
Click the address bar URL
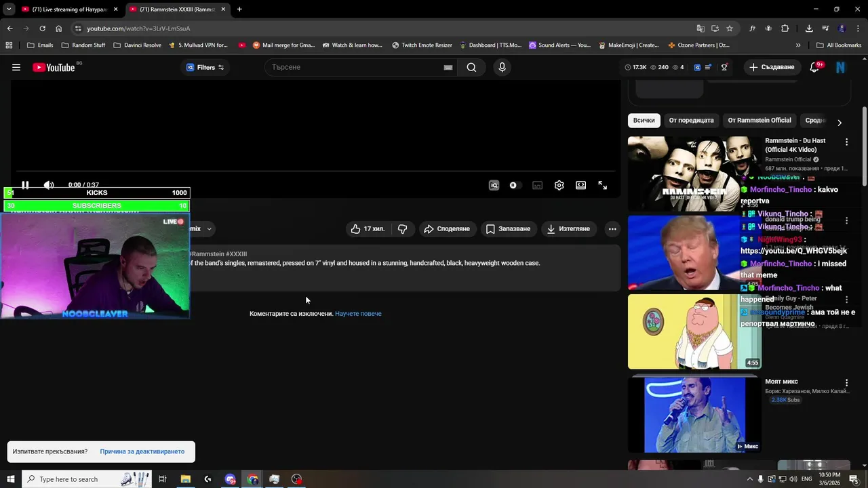click(138, 28)
